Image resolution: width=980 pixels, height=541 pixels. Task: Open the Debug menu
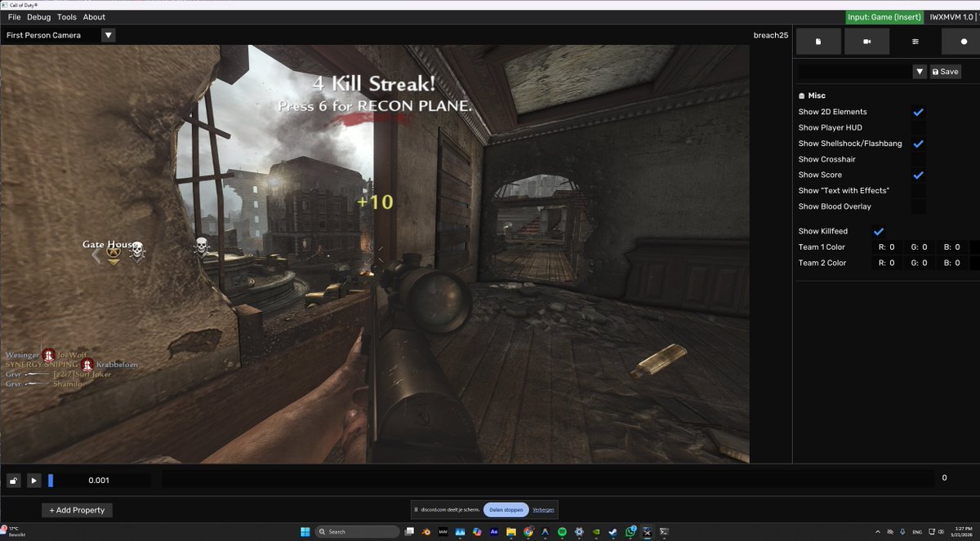pos(38,16)
